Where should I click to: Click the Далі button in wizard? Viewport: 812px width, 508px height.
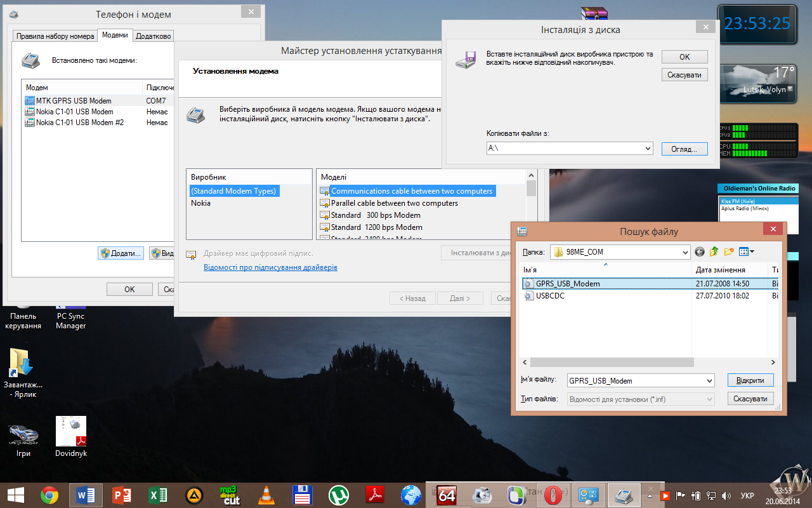460,298
